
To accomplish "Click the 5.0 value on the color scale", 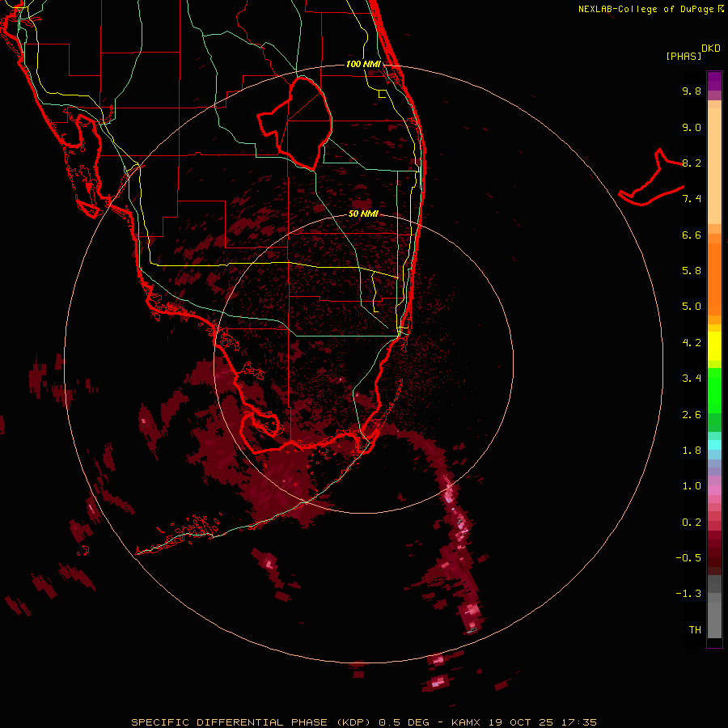I will [692, 307].
